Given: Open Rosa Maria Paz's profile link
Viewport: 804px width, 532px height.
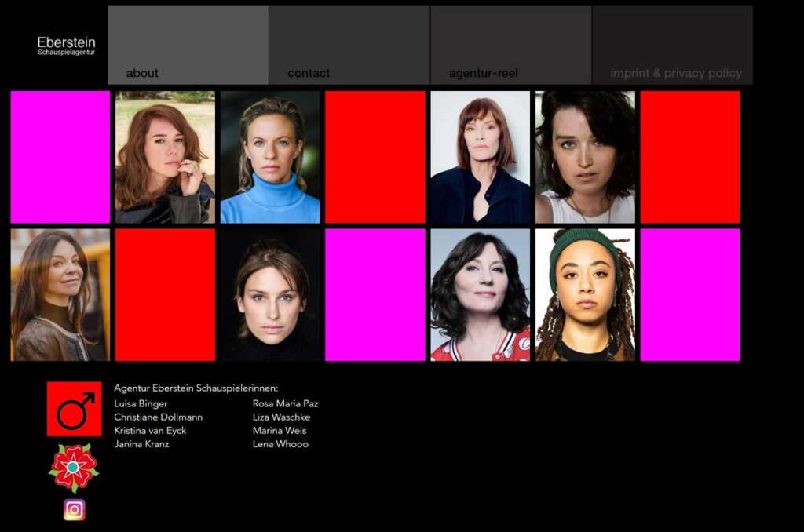Looking at the screenshot, I should click(285, 403).
